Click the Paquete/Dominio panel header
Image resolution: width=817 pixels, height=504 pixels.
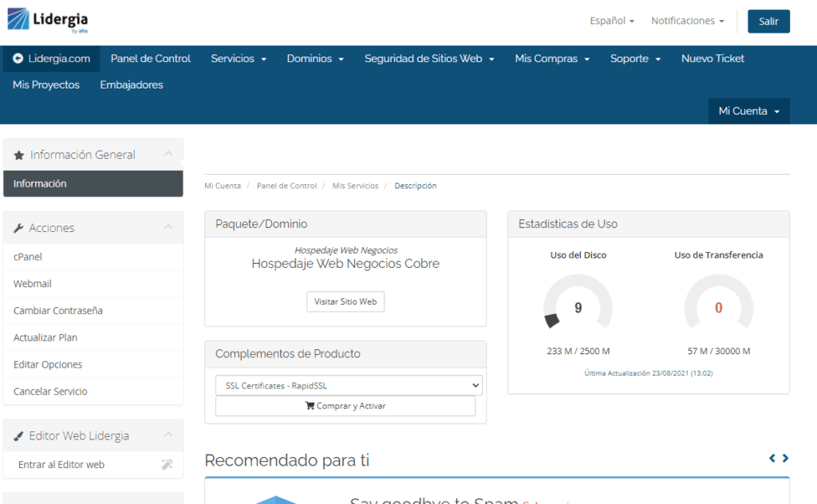tap(345, 224)
